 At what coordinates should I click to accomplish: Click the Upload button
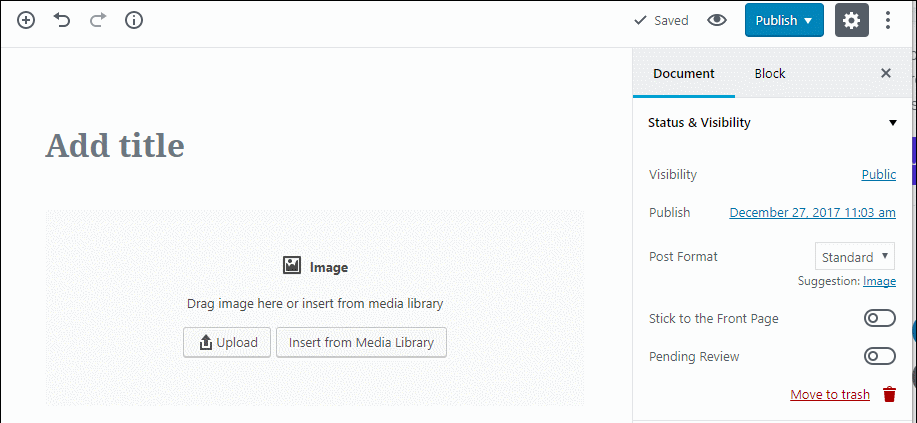pyautogui.click(x=227, y=342)
